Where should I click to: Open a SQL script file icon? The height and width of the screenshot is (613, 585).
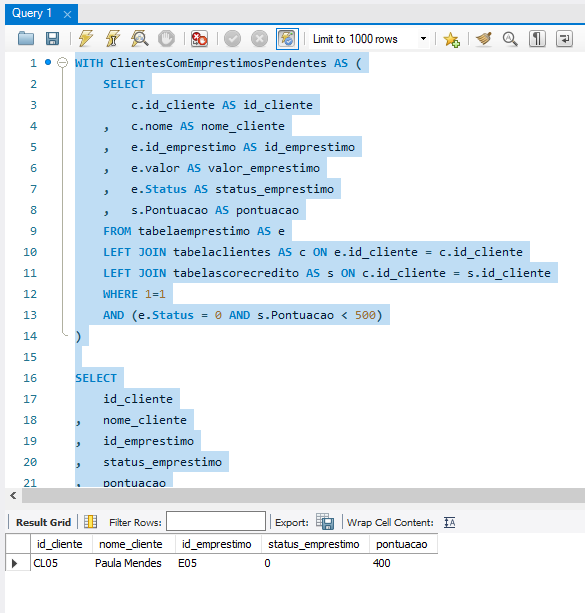click(x=26, y=39)
